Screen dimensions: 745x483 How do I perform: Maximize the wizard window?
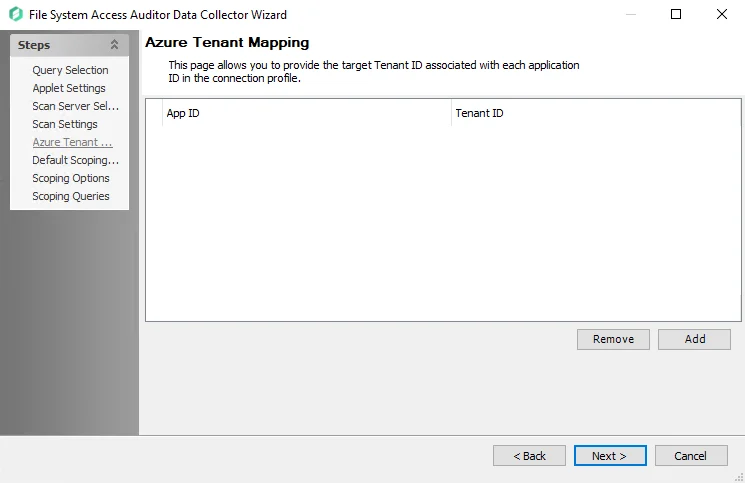click(676, 14)
